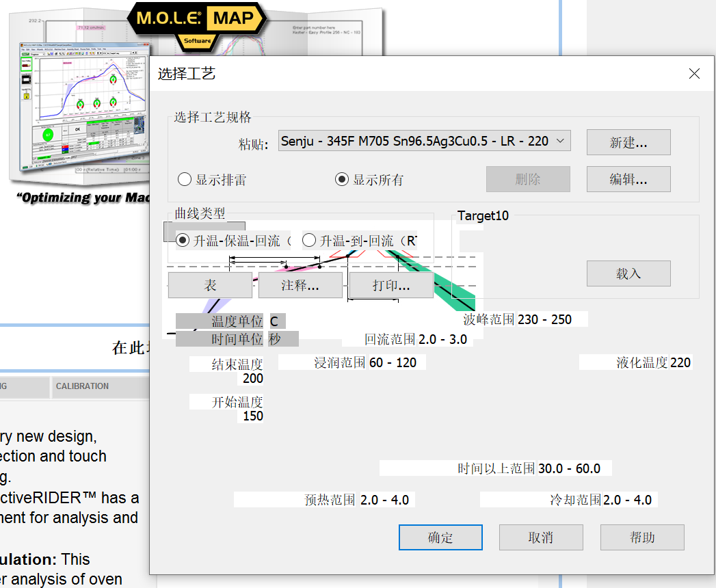The height and width of the screenshot is (588, 716).
Task: Select 升温-保温-回流 curve type
Action: (x=183, y=241)
